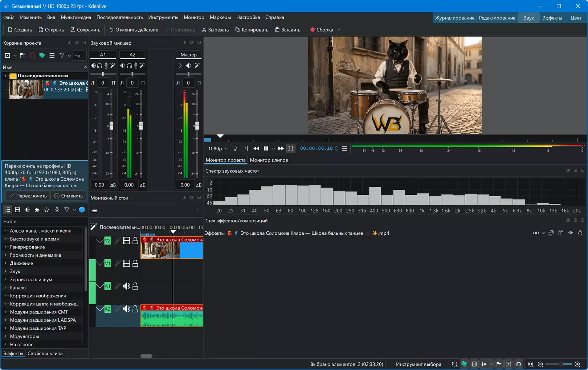
Task: Adjust the timeline zoom slider in status bar
Action: coord(559,364)
